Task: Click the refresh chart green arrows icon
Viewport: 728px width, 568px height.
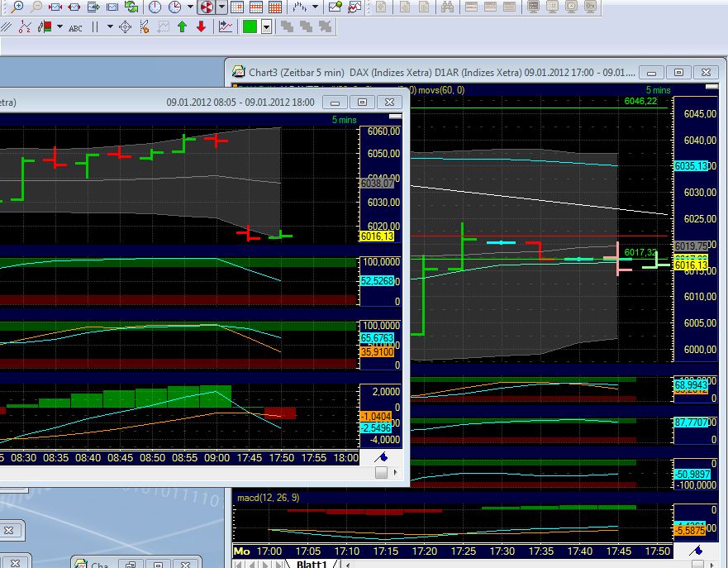Action: (x=131, y=7)
